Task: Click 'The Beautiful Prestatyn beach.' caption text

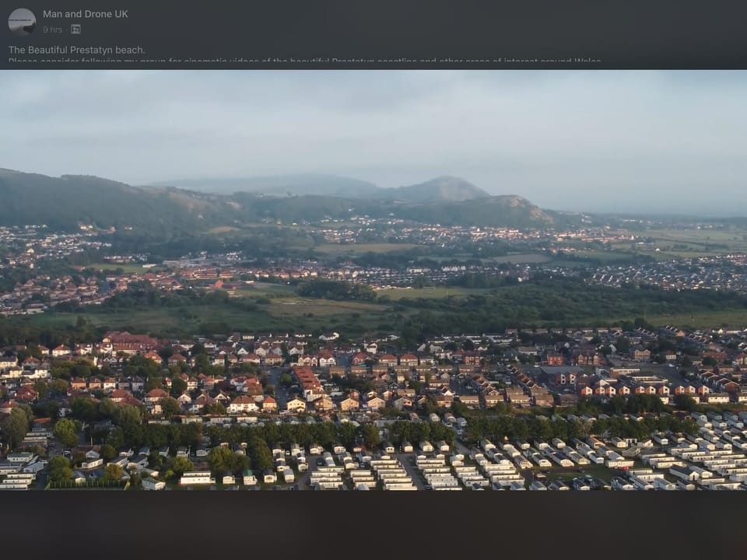Action: (x=76, y=50)
